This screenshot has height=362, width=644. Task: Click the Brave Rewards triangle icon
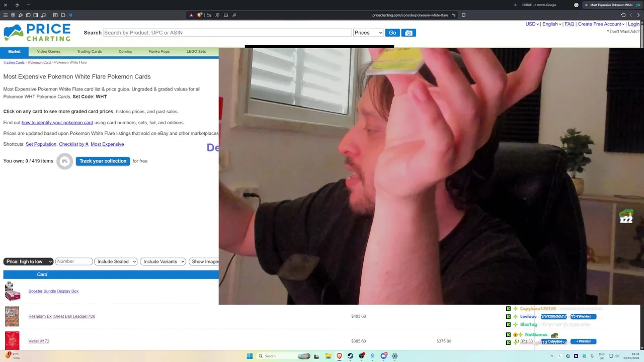coord(191,15)
